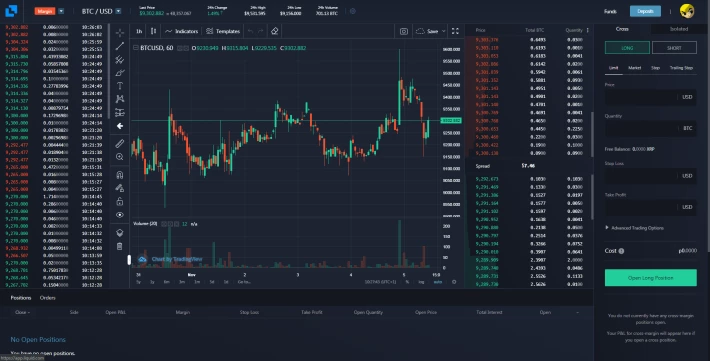710x361 pixels.
Task: Toggle magnet mode in drawing toolbar
Action: [120, 175]
